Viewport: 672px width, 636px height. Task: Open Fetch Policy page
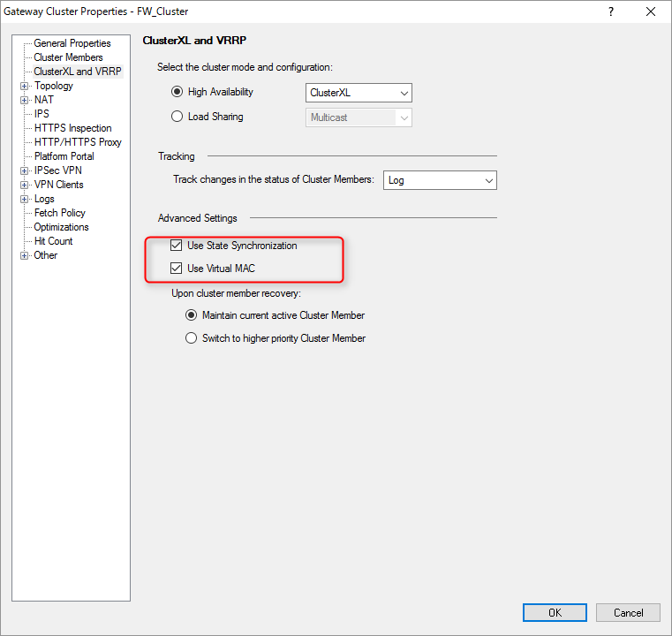click(x=59, y=213)
